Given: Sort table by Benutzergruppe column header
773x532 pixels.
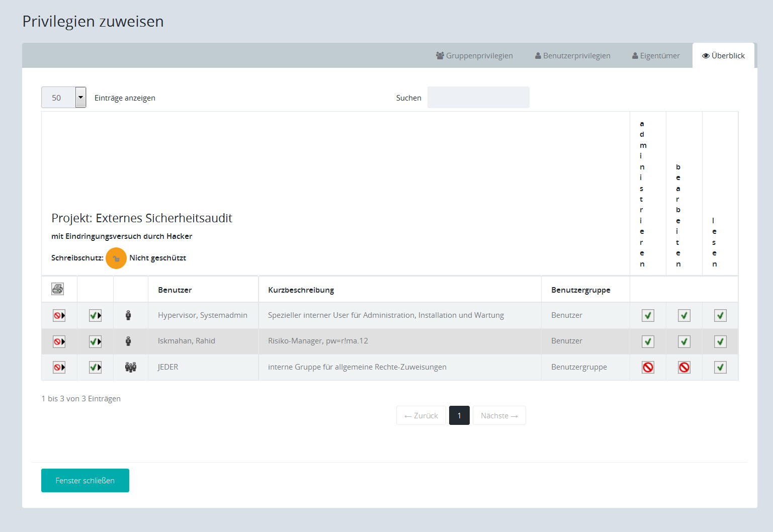Looking at the screenshot, I should [x=580, y=290].
